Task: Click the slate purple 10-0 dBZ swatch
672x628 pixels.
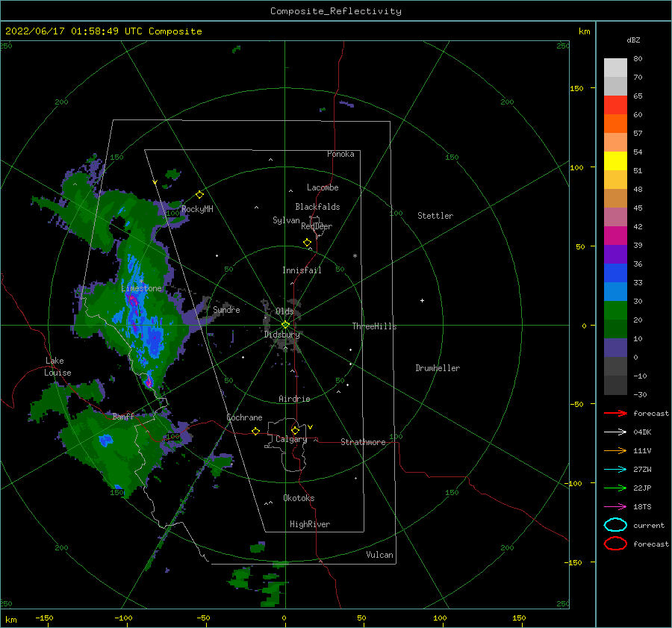Action: [x=615, y=348]
